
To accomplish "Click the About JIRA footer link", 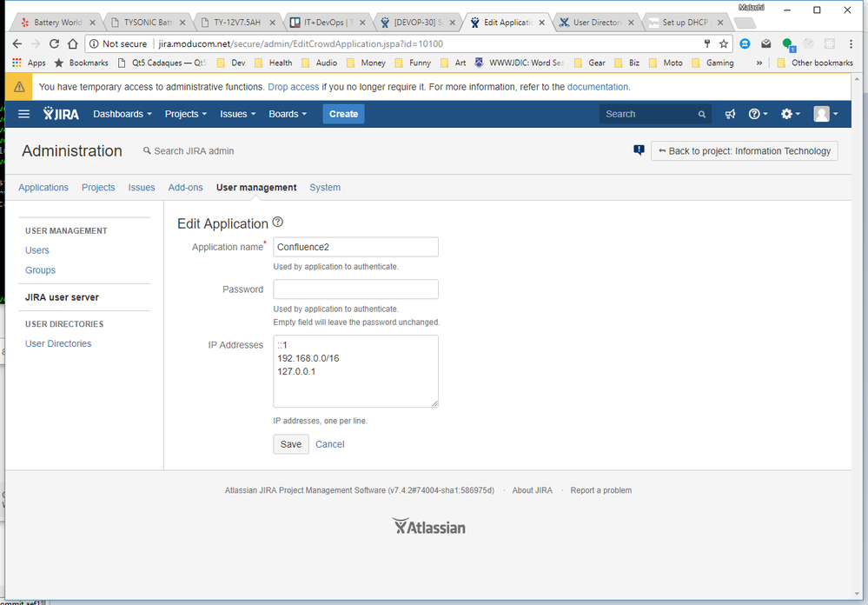I will (532, 490).
